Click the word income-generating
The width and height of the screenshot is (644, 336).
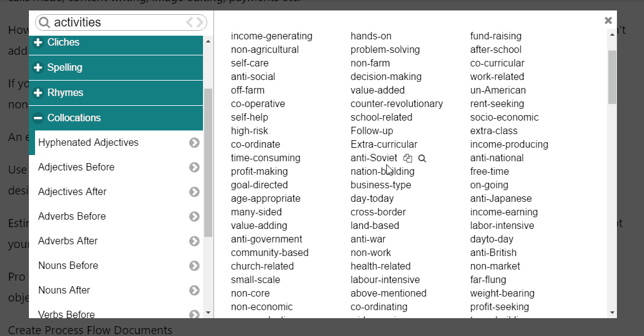point(271,36)
